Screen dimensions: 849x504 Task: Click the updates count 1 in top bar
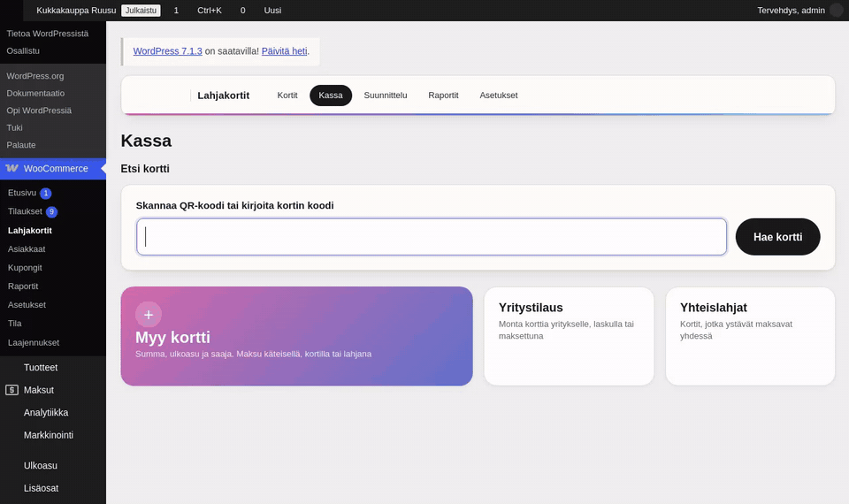tap(176, 11)
